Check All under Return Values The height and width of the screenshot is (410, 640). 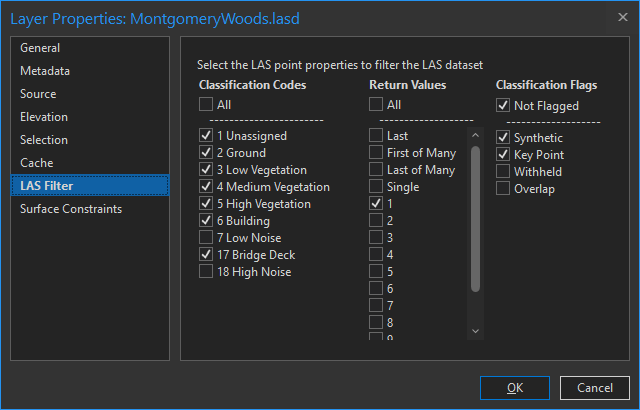(x=376, y=104)
